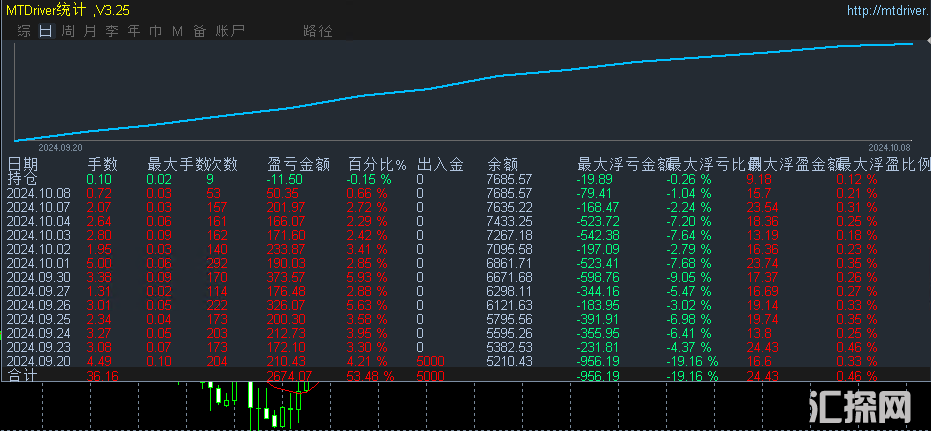Switch to the 综 summary tab
Image resolution: width=931 pixels, height=431 pixels.
coord(24,31)
